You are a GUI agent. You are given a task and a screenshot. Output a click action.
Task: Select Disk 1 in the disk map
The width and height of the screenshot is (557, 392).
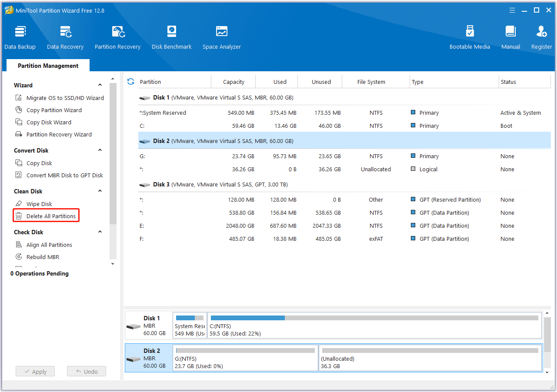click(148, 326)
